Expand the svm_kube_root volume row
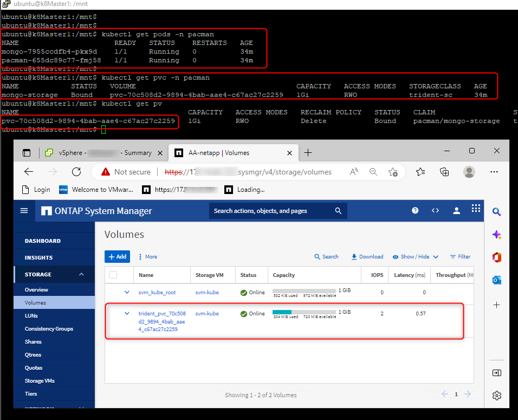 click(127, 292)
